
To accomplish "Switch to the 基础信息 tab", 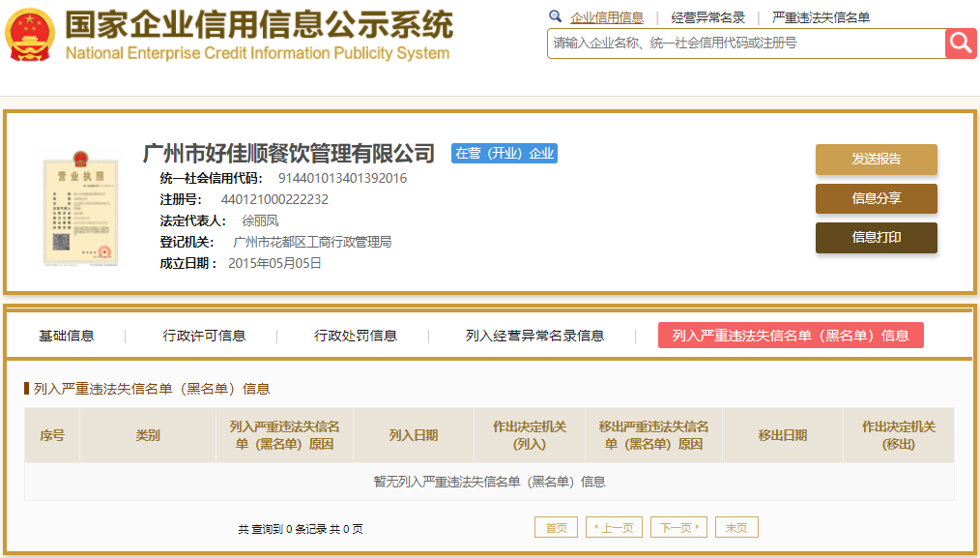I will 67,336.
